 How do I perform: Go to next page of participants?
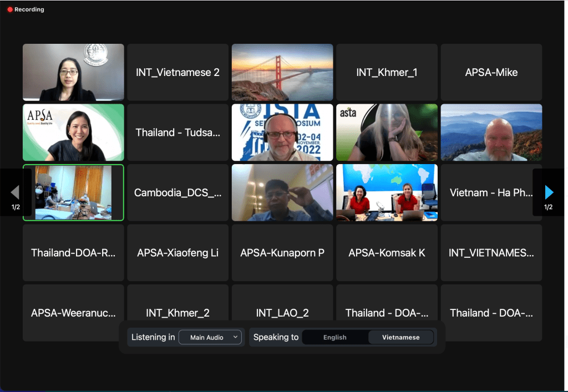click(x=549, y=192)
